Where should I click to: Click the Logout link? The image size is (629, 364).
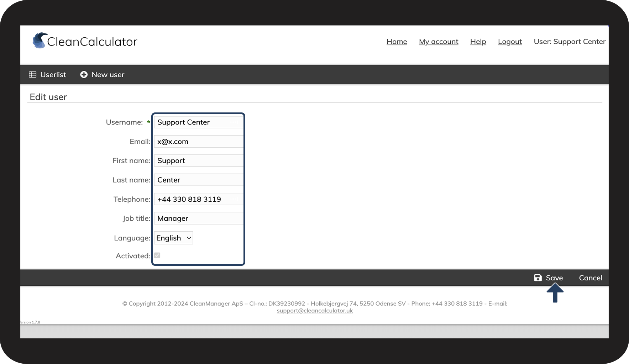pyautogui.click(x=510, y=42)
